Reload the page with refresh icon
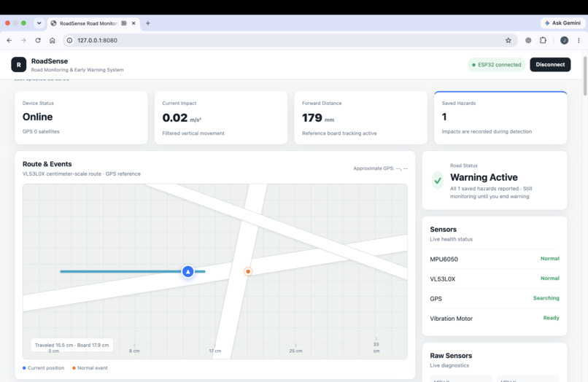 (38, 40)
